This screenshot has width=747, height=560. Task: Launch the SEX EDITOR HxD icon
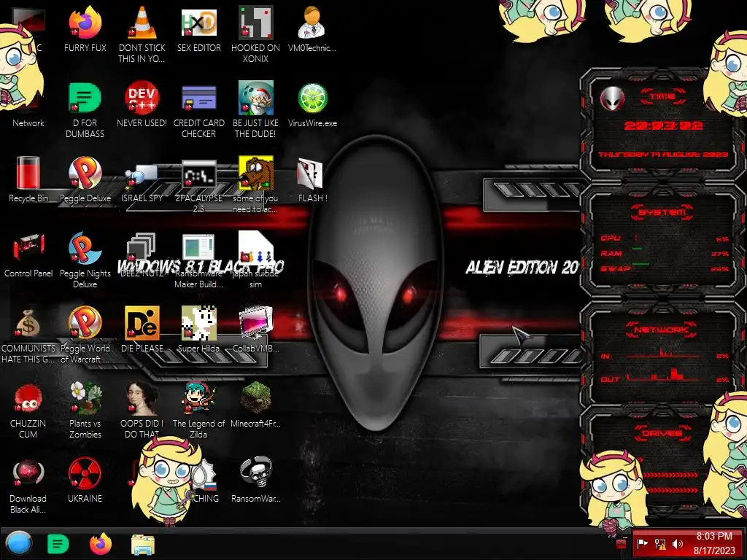click(198, 23)
